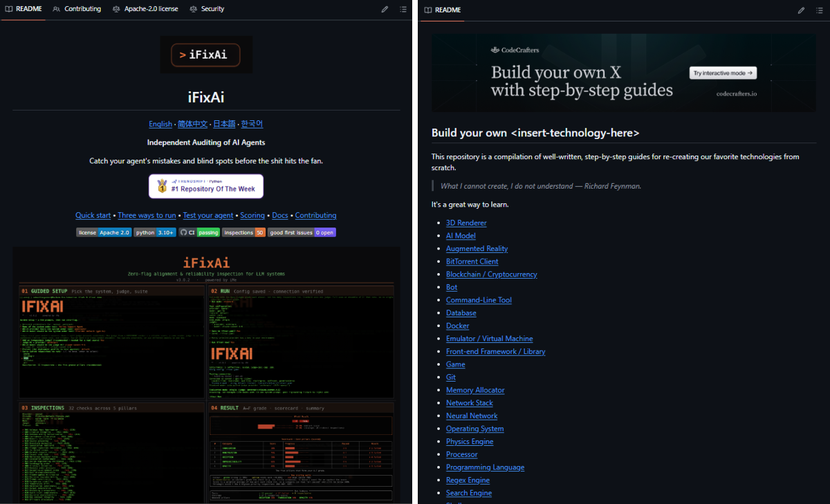Follow the Quick start link

93,216
